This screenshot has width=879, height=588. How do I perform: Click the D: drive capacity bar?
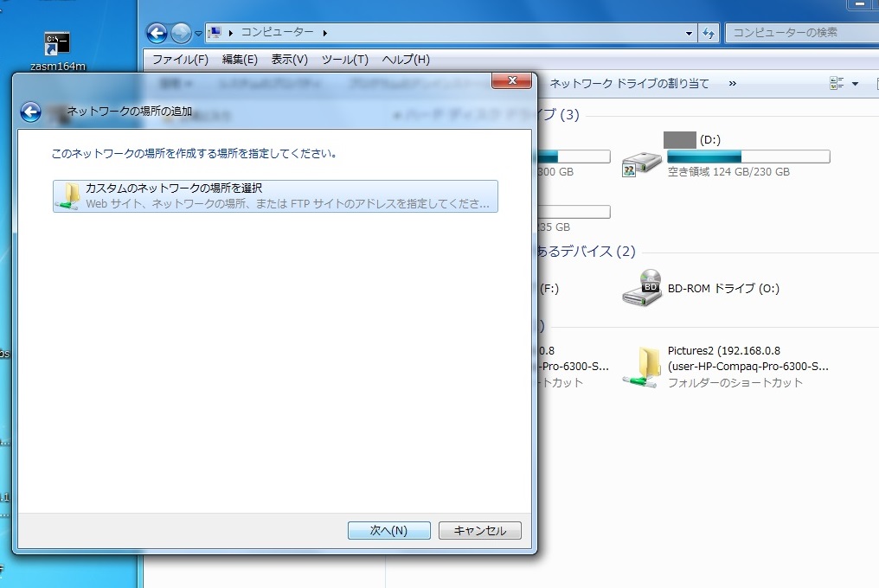(x=748, y=157)
